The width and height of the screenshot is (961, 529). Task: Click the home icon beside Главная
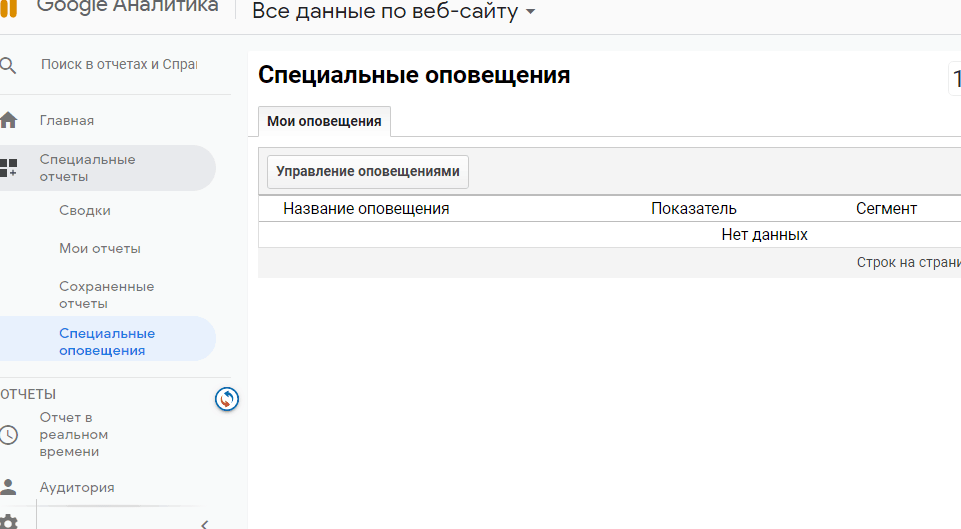pos(9,121)
